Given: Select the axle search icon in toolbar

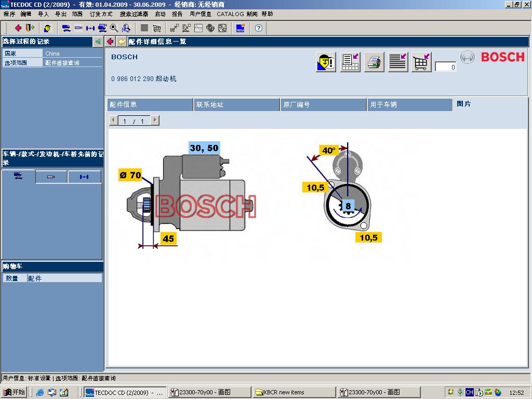Looking at the screenshot, I should coord(90,28).
